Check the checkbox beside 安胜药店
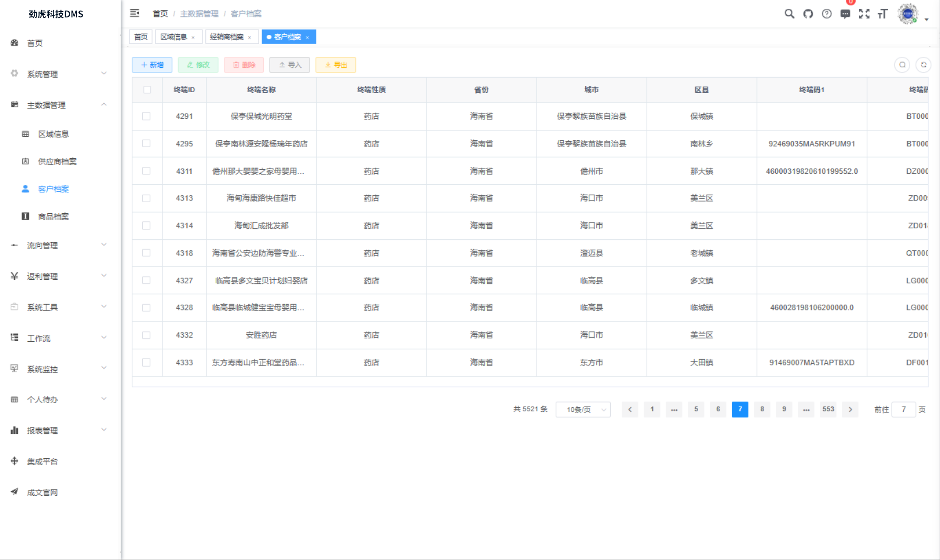Viewport: 940px width, 560px height. tap(147, 335)
